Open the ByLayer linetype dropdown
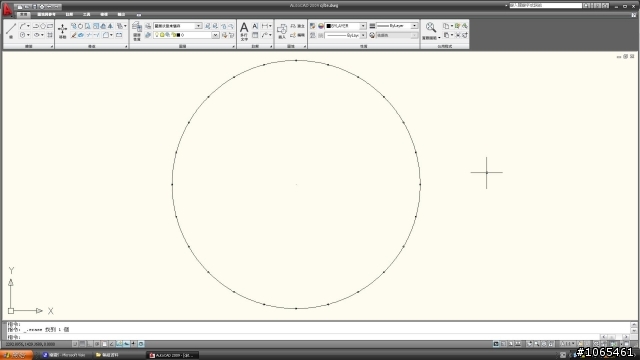Viewport: 640px width, 360px height. (363, 35)
